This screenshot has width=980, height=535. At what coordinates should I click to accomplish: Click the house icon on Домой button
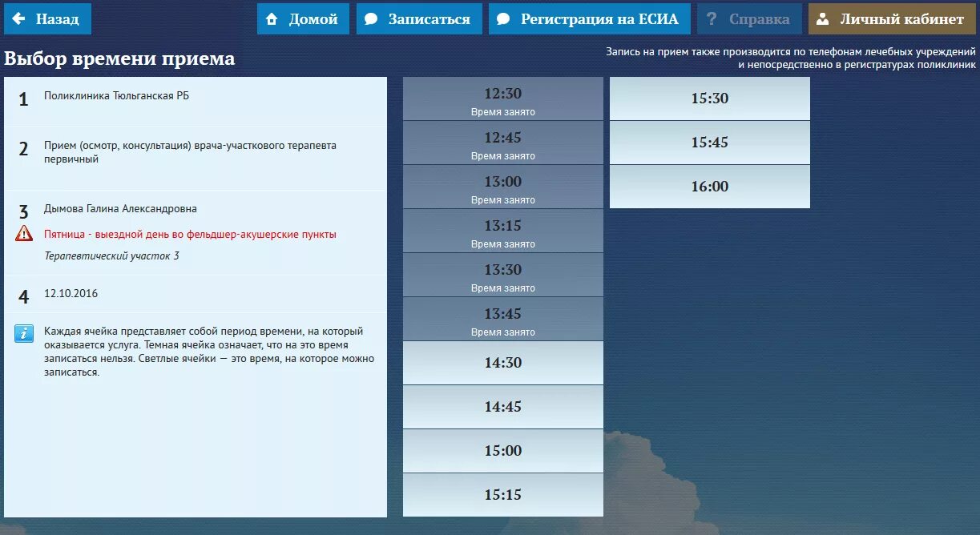point(272,19)
